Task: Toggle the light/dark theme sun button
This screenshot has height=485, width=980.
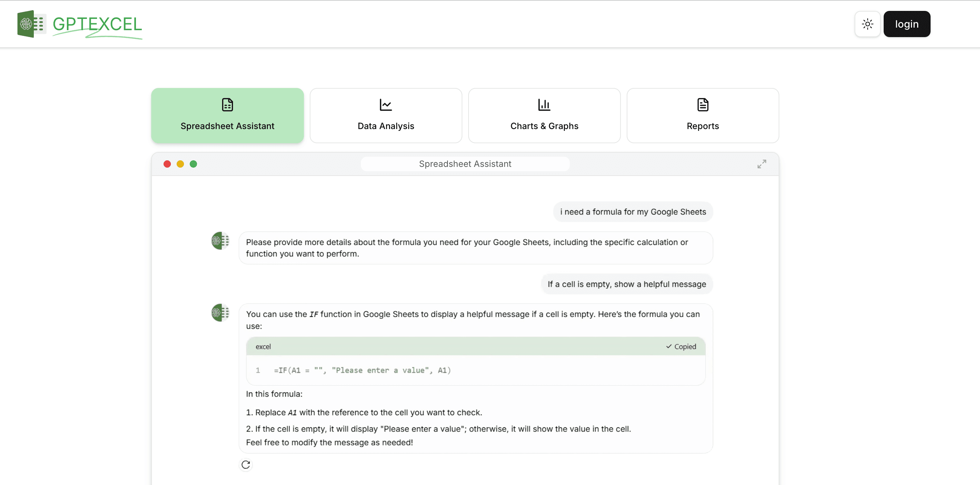Action: pos(867,24)
